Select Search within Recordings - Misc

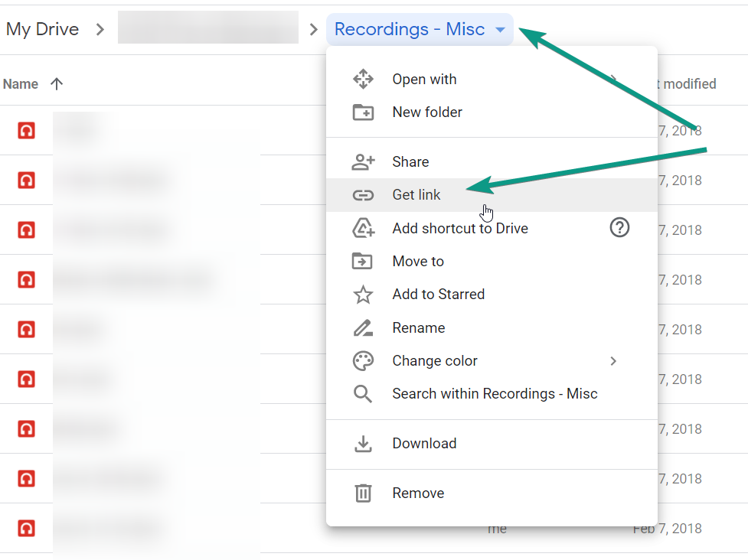pos(495,394)
